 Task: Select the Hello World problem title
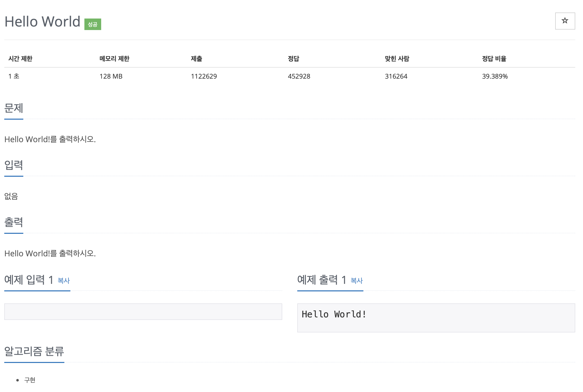[x=41, y=22]
